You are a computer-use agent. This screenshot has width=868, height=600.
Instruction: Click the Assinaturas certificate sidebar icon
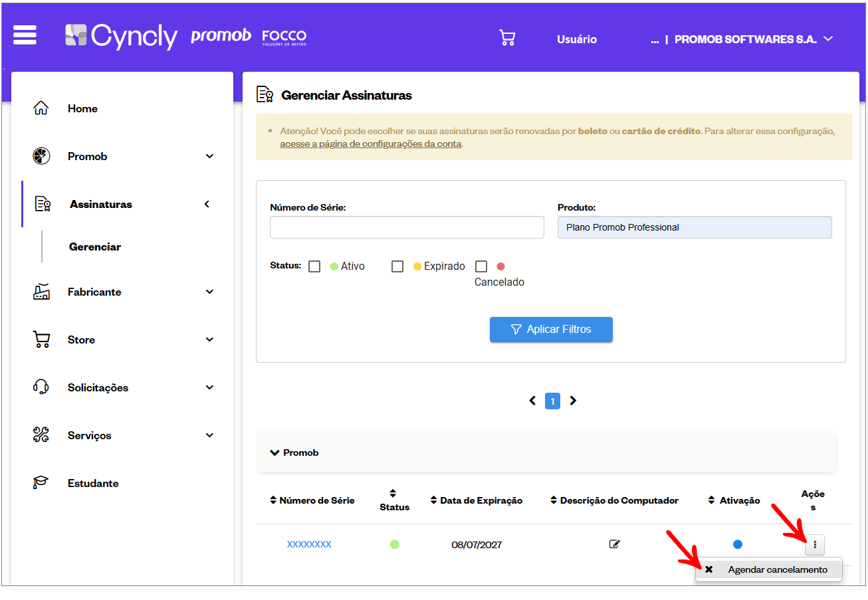(x=43, y=204)
